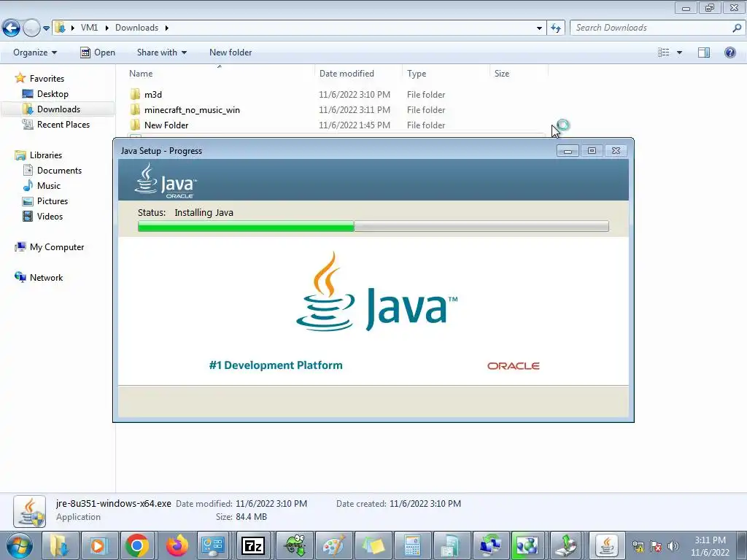Open 7-Zip from the taskbar
The image size is (747, 560).
(x=253, y=545)
